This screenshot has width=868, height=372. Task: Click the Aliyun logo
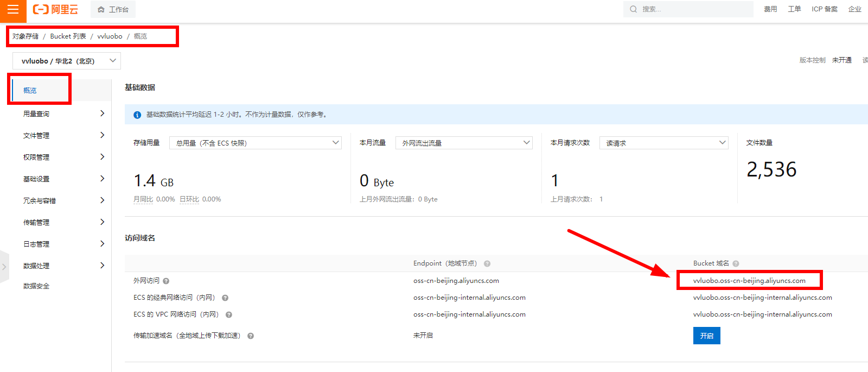click(x=55, y=9)
